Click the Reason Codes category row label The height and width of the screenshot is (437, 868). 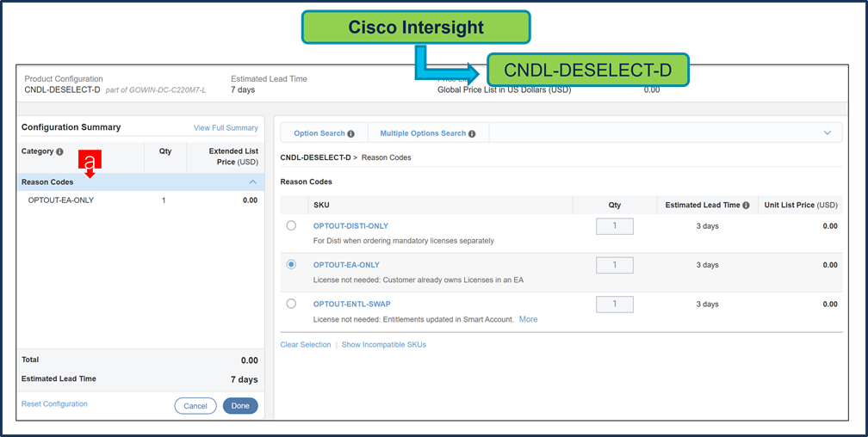47,182
